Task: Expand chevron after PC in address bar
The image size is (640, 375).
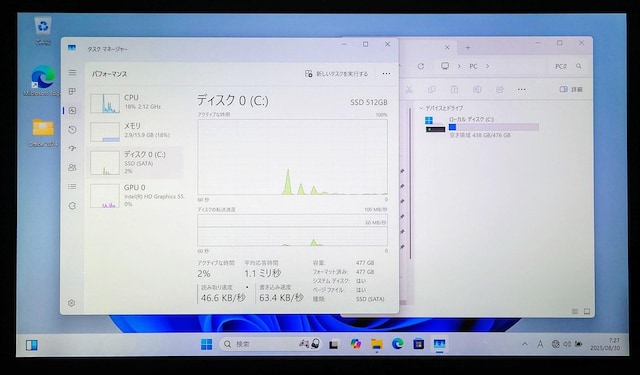Action: (487, 66)
